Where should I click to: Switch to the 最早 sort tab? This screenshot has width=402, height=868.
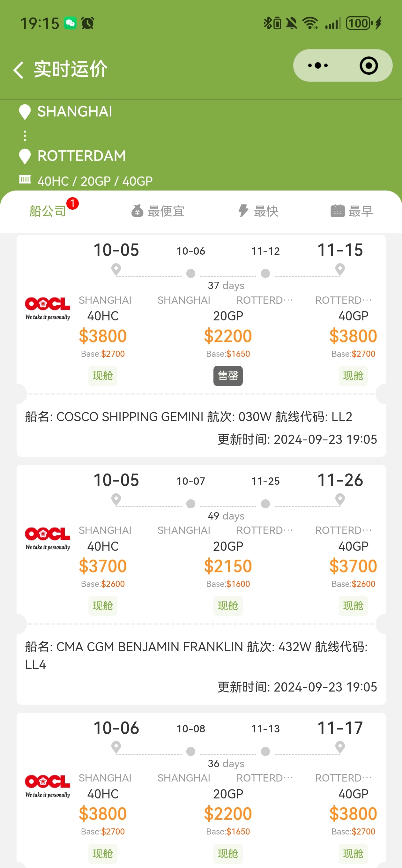[352, 211]
